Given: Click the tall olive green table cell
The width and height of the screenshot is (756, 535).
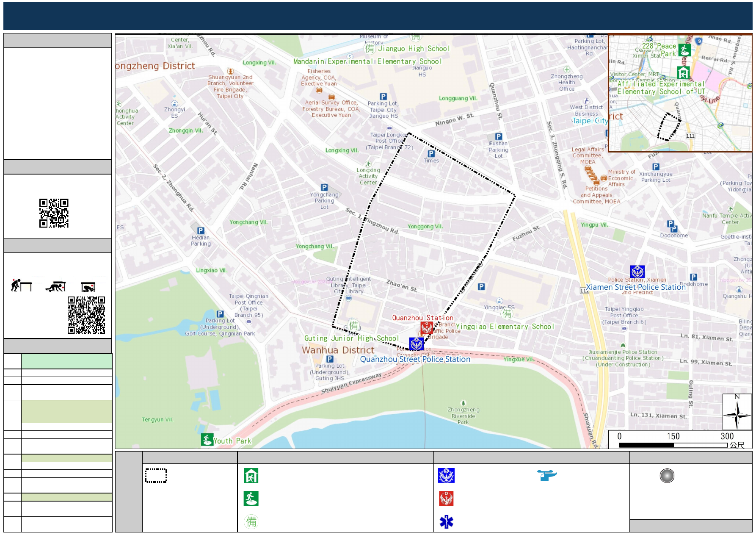Looking at the screenshot, I should pyautogui.click(x=66, y=411).
